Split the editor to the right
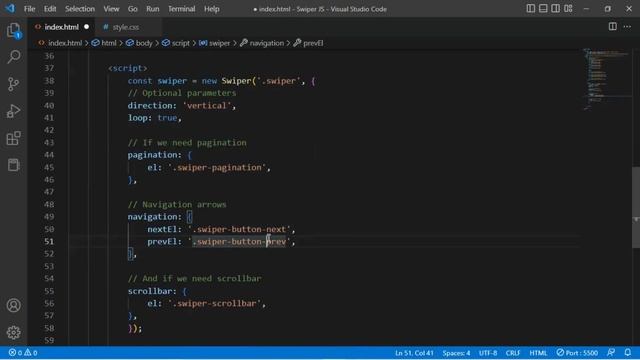This screenshot has width=640, height=360. 613,27
